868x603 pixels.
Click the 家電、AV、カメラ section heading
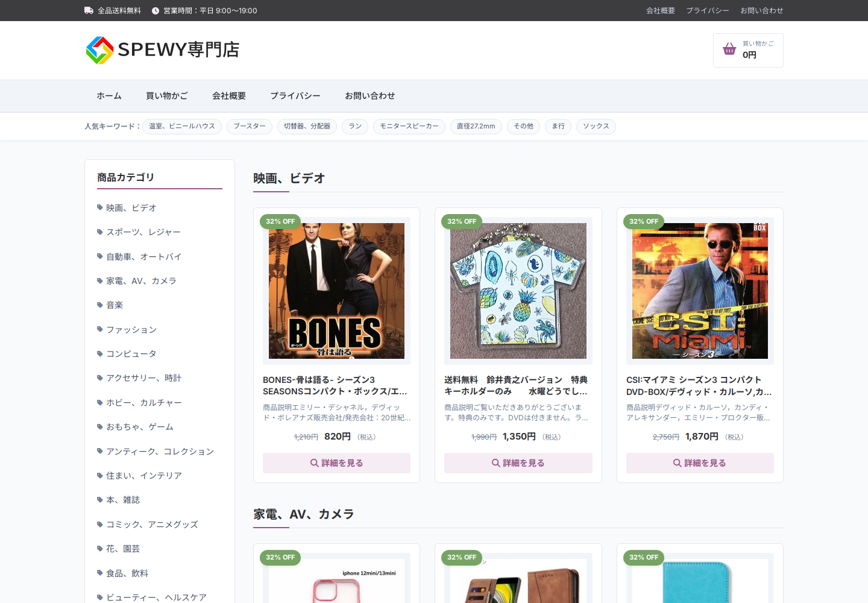pyautogui.click(x=304, y=514)
